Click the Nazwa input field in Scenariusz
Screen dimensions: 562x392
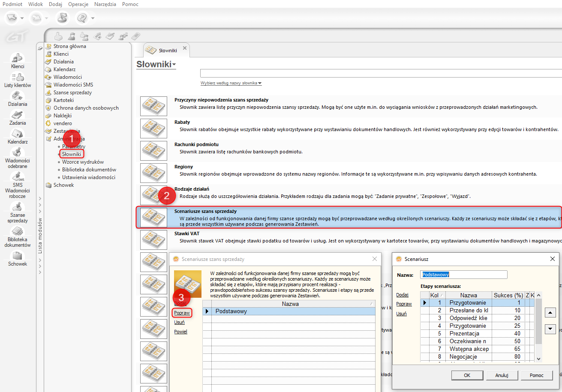464,275
